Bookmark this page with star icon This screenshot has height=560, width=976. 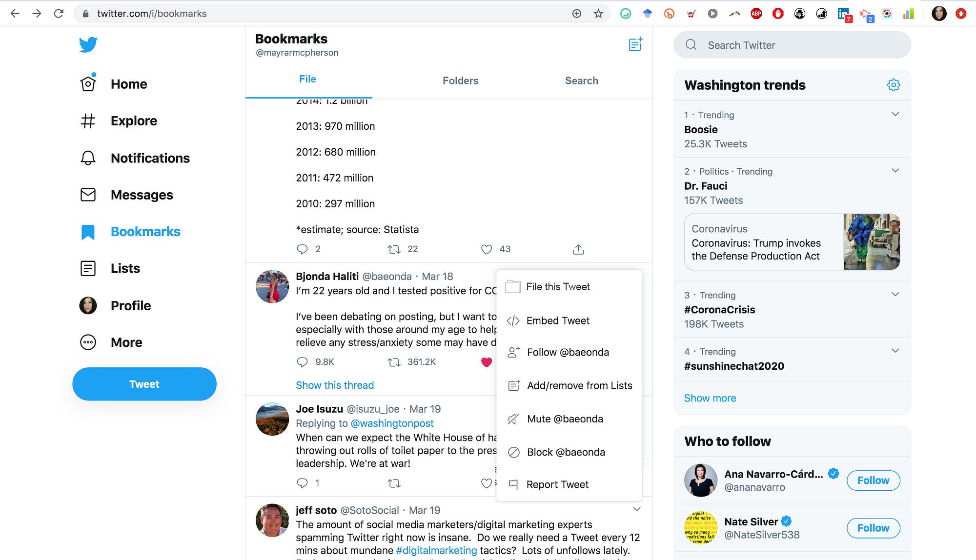click(x=598, y=14)
